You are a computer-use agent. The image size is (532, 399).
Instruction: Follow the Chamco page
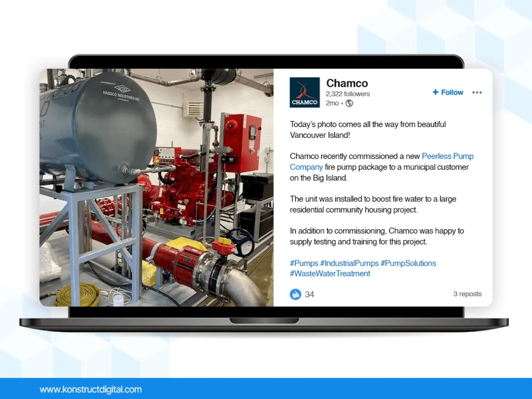(448, 92)
